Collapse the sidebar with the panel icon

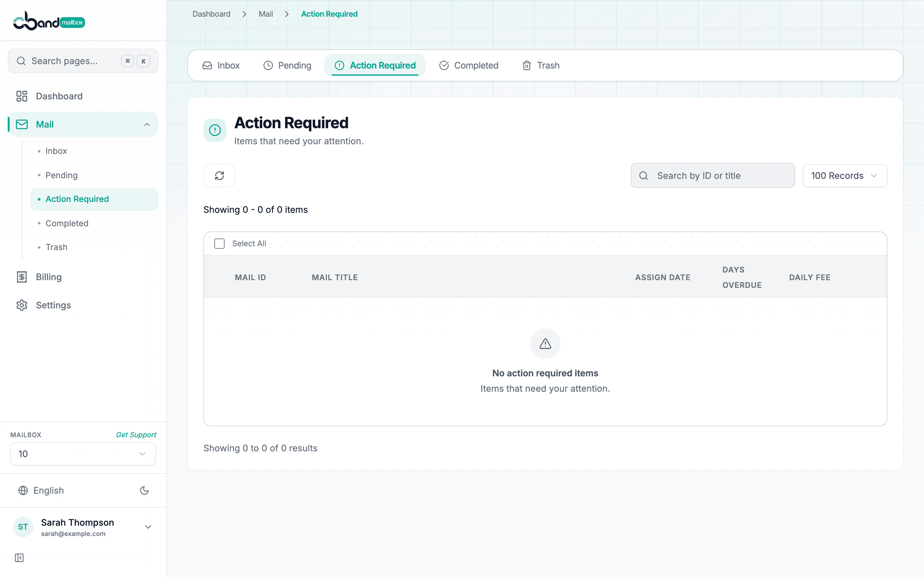pos(19,558)
